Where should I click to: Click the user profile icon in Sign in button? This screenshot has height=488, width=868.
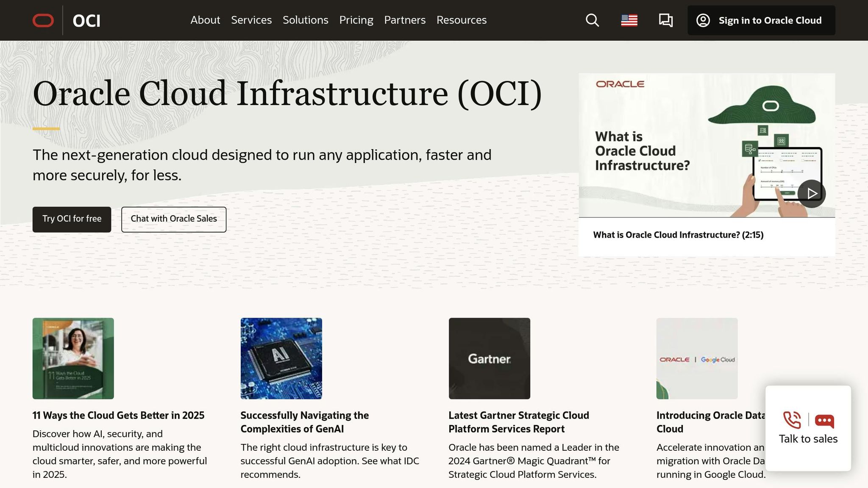703,20
